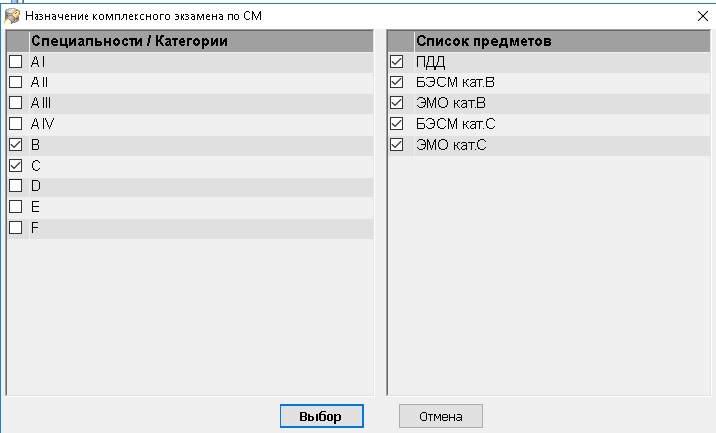Check the A II category checkbox
Image resolution: width=716 pixels, height=433 pixels.
16,82
